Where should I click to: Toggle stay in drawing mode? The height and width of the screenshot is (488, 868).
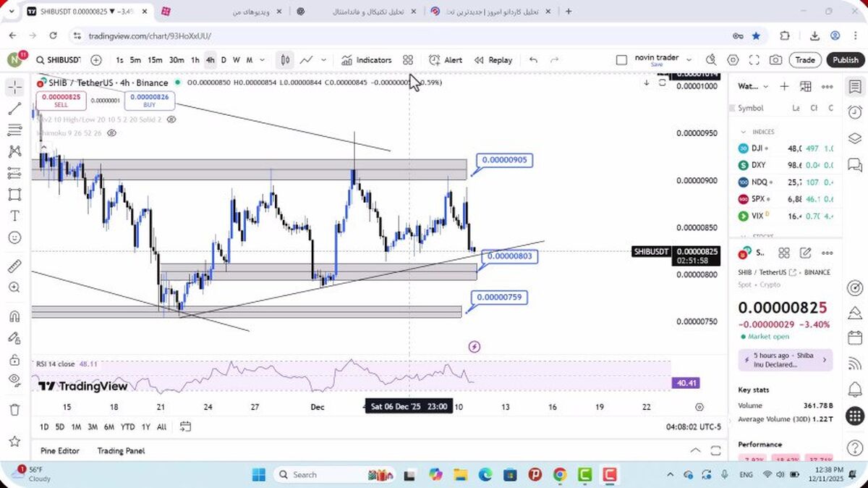click(x=14, y=337)
